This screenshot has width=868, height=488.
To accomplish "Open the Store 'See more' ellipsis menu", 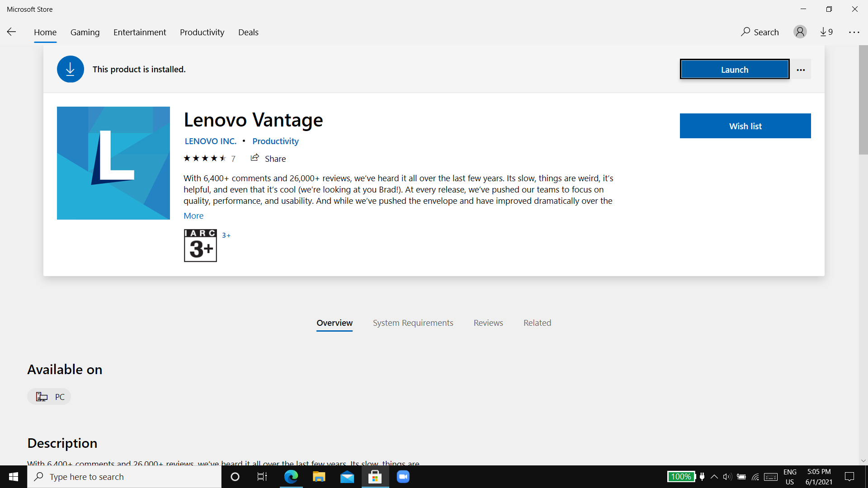I will point(854,32).
